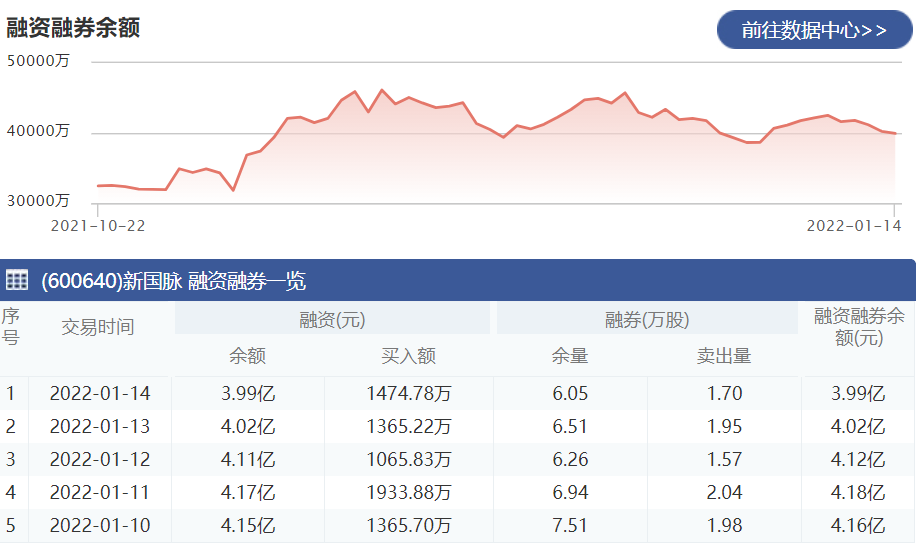Click the row number 3 cell
This screenshot has width=916, height=553.
click(x=11, y=460)
